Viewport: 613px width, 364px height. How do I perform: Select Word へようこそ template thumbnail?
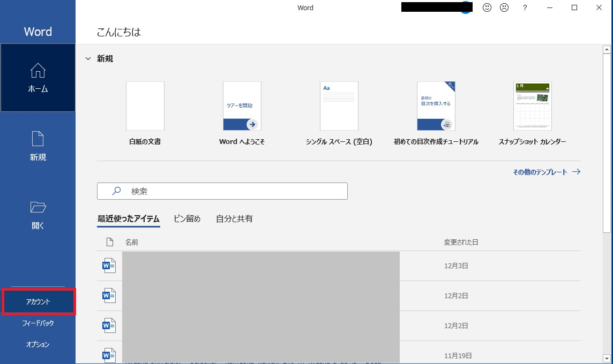[242, 106]
